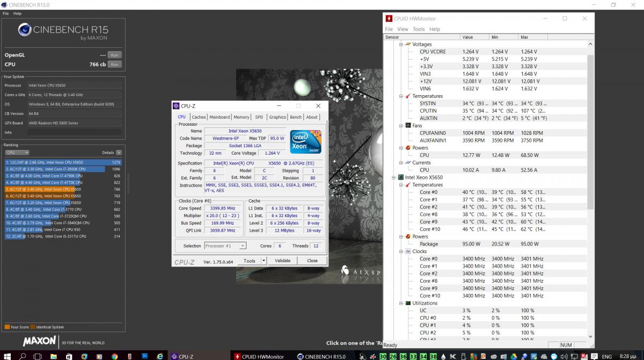Click the Max column header in HWMonitor
This screenshot has width=644, height=360.
(532, 37)
